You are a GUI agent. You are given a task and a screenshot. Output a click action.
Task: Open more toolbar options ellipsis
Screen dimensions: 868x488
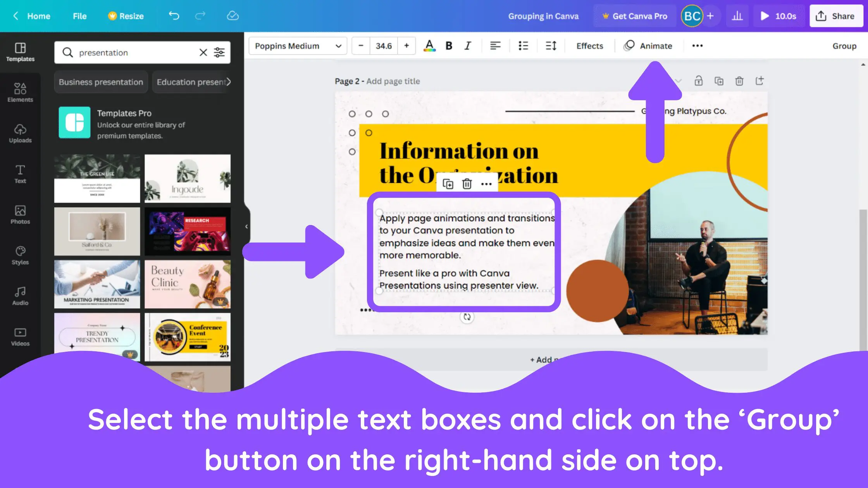697,46
